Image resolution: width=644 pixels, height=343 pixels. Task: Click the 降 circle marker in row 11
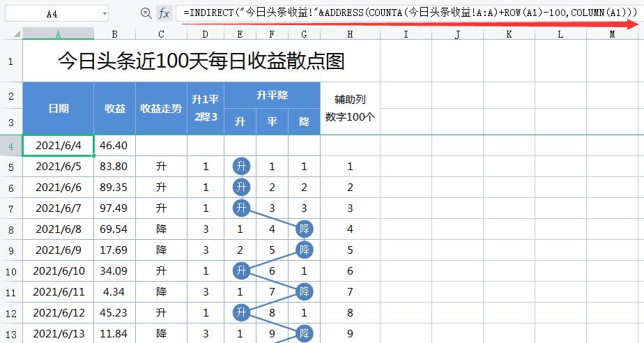(x=305, y=291)
